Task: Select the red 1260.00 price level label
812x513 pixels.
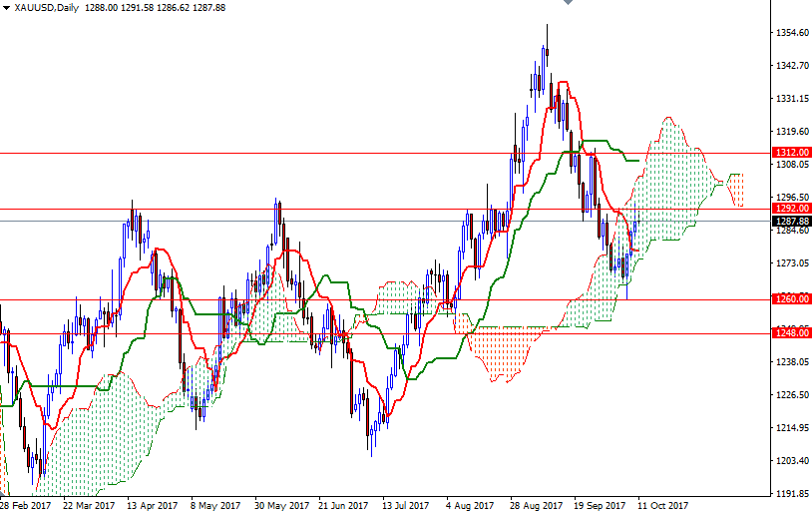Action: (x=792, y=299)
